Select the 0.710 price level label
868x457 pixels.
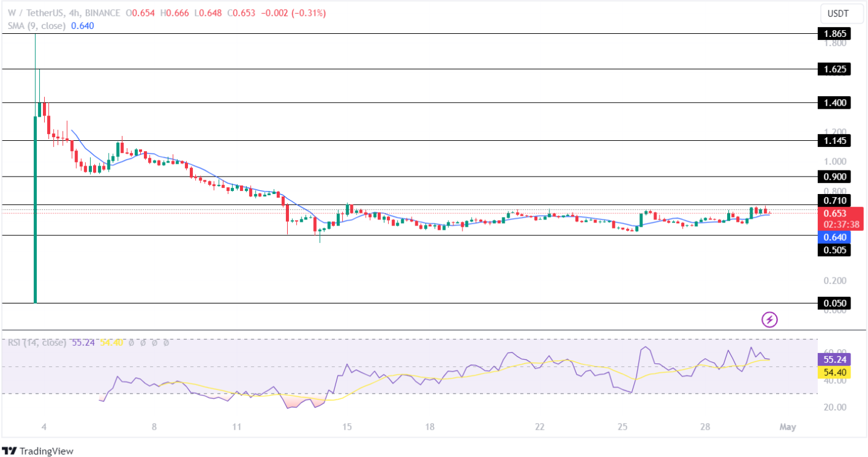tap(835, 201)
